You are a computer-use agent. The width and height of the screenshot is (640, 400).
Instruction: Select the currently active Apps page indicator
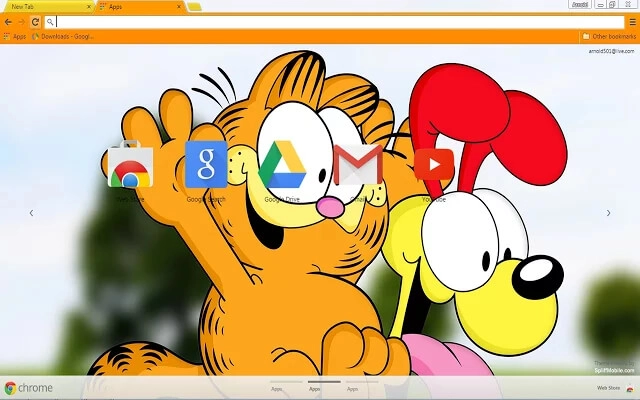pyautogui.click(x=324, y=386)
